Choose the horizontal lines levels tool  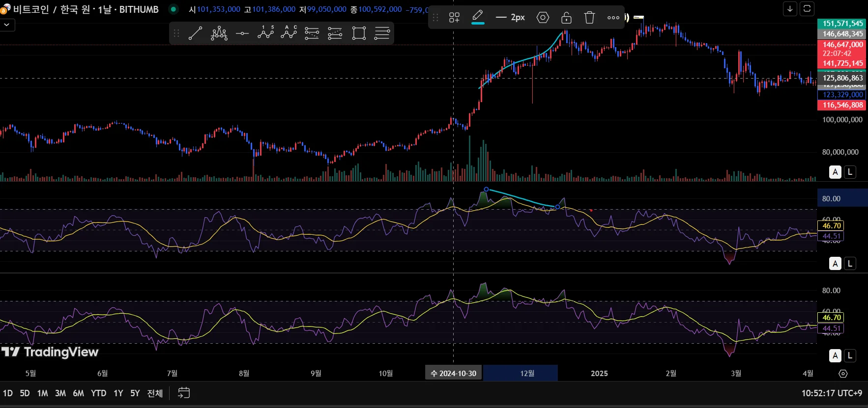pyautogui.click(x=382, y=33)
